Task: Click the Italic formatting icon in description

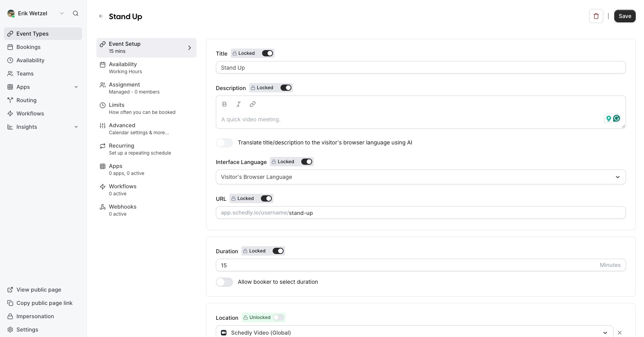Action: [239, 104]
